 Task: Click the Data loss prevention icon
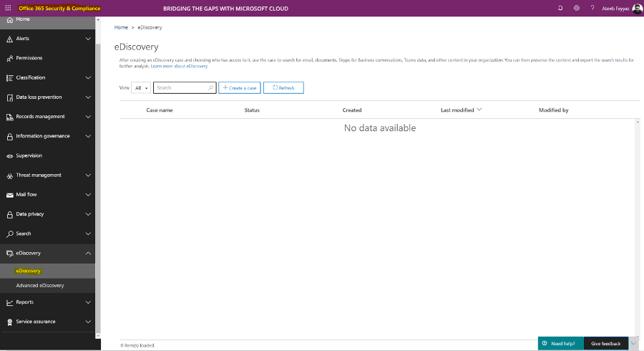(x=10, y=97)
